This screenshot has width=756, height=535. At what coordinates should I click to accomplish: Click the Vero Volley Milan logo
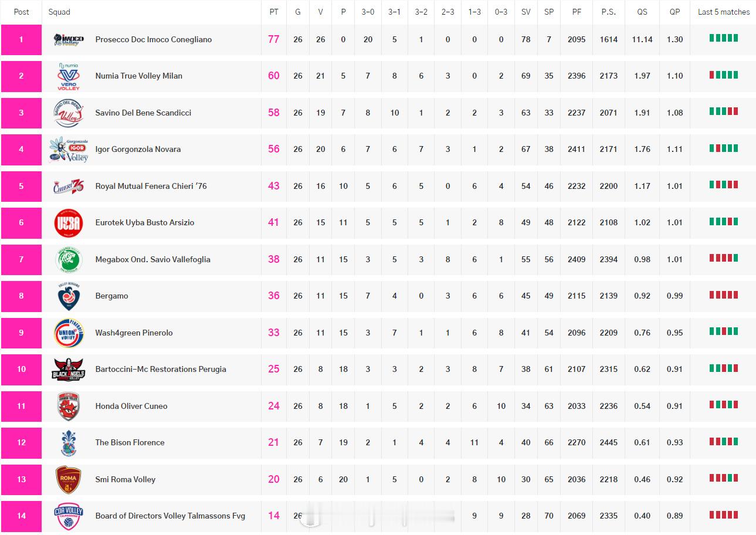point(69,76)
